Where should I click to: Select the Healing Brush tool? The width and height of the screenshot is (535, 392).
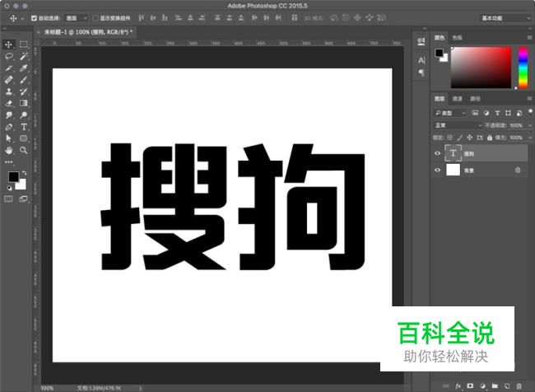(8, 80)
